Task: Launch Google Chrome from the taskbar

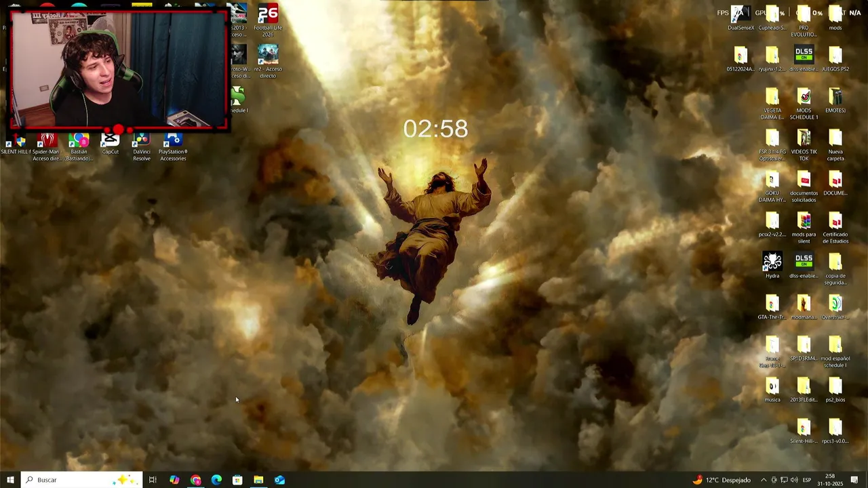Action: tap(195, 480)
